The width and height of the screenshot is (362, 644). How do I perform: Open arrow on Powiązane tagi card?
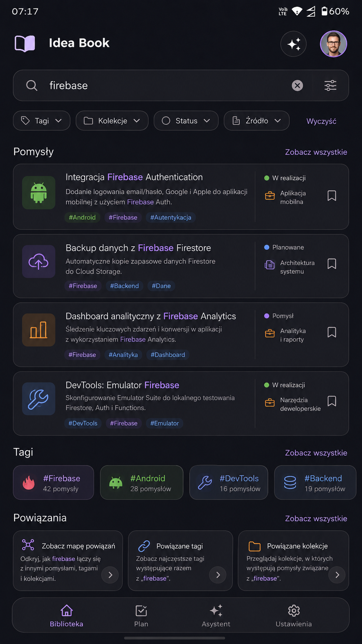(218, 575)
